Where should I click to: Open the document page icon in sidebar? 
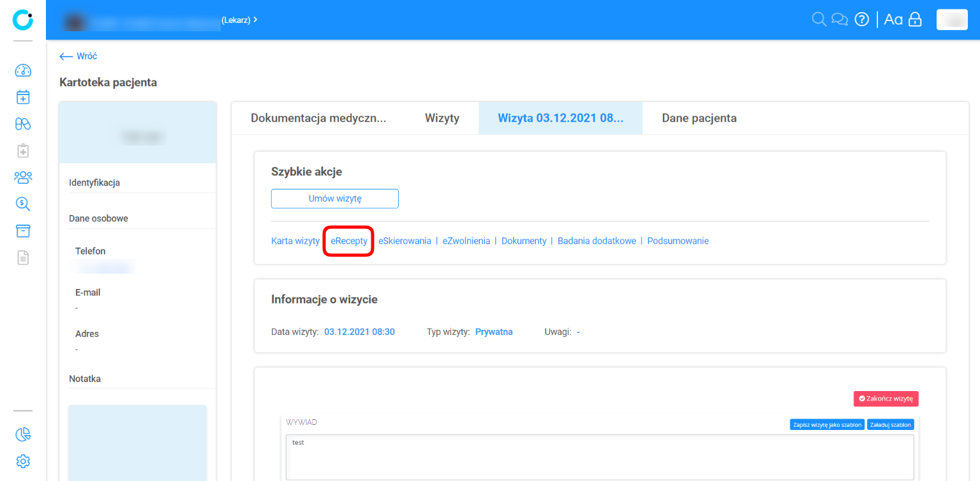[23, 257]
